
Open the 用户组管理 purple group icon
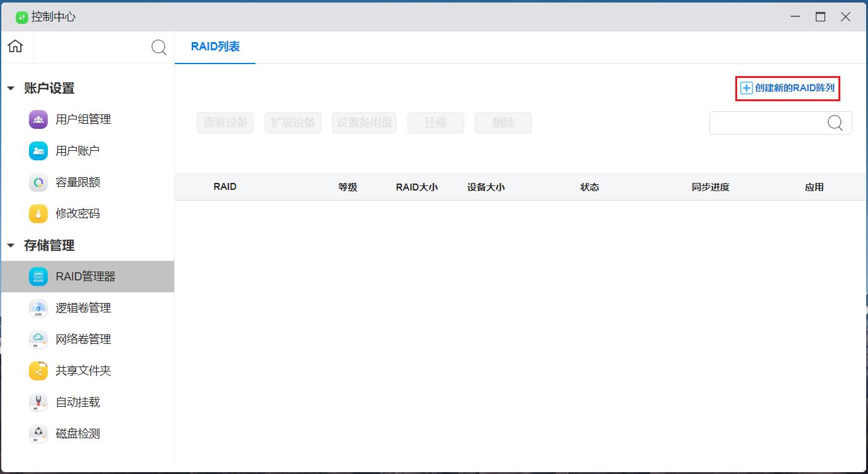pyautogui.click(x=38, y=119)
